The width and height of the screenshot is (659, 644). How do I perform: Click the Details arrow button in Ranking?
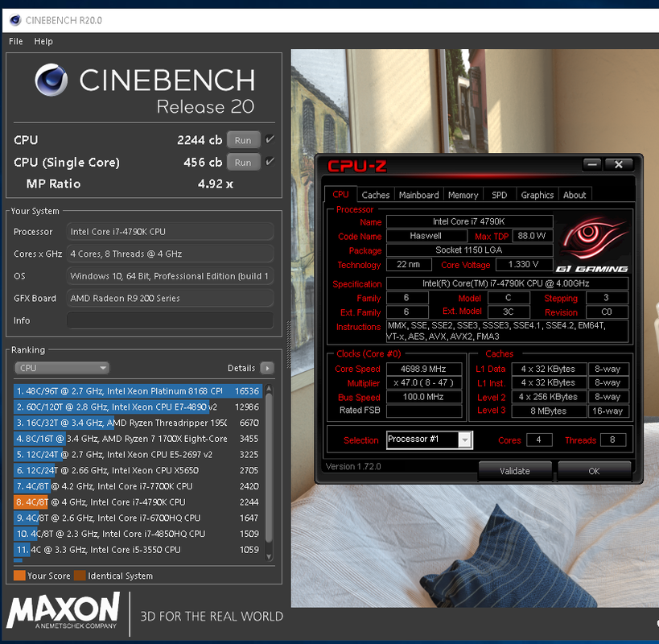click(x=267, y=368)
